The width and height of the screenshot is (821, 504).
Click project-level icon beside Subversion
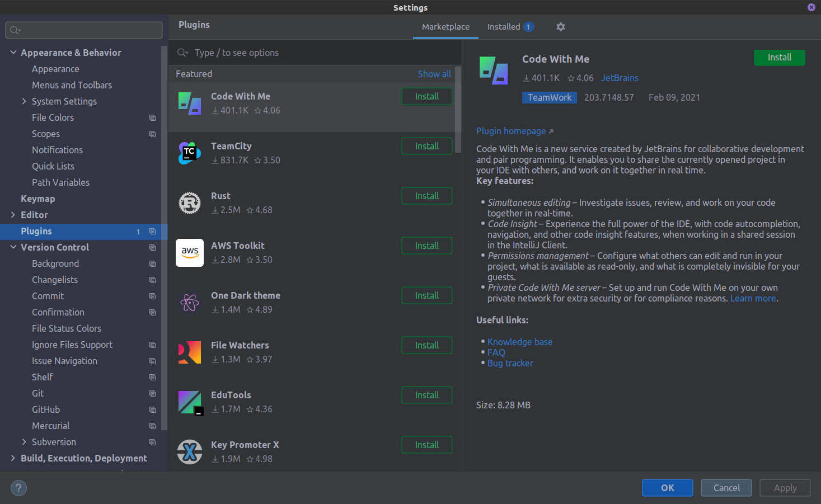pos(152,442)
